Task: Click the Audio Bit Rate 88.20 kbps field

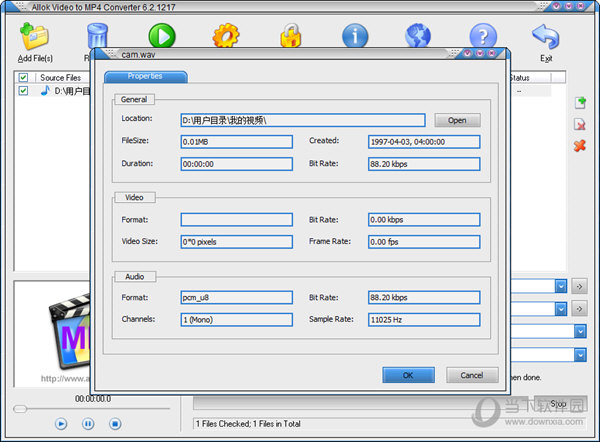Action: coord(424,297)
